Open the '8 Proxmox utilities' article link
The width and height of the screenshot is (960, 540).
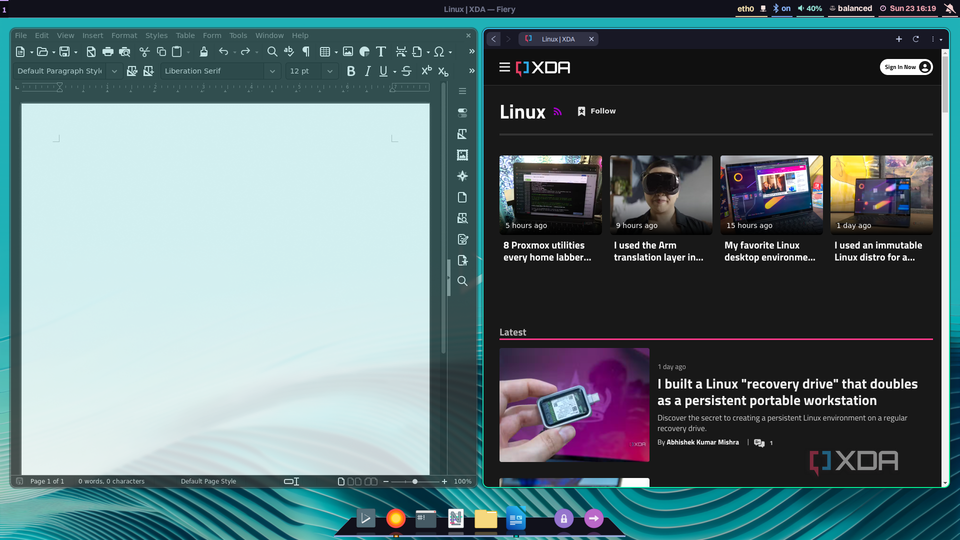[x=547, y=251]
